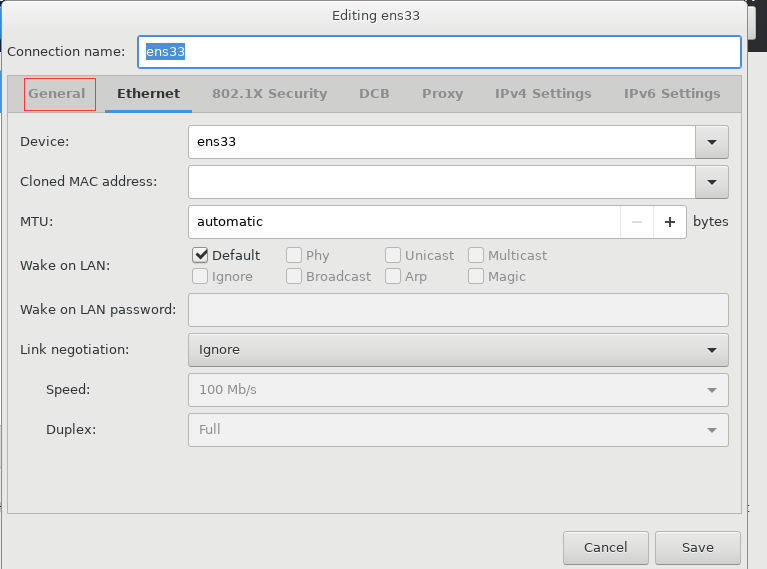This screenshot has width=767, height=569.
Task: Toggle the Broadcast Wake on LAN checkbox
Action: [294, 276]
